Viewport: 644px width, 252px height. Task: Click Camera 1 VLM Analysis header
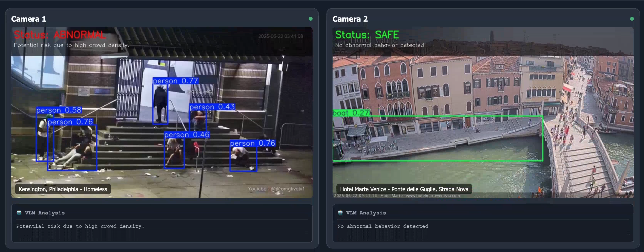coord(44,213)
